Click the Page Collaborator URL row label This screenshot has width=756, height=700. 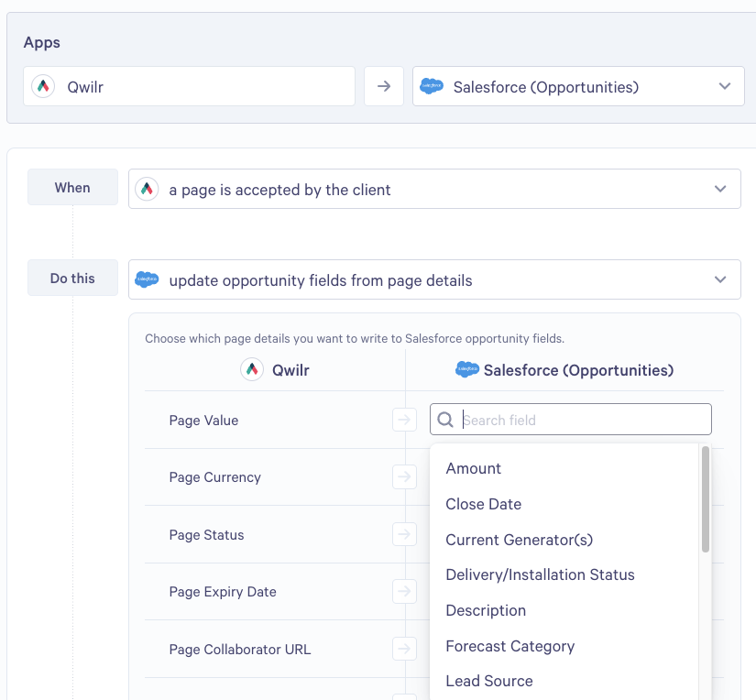coord(240,650)
